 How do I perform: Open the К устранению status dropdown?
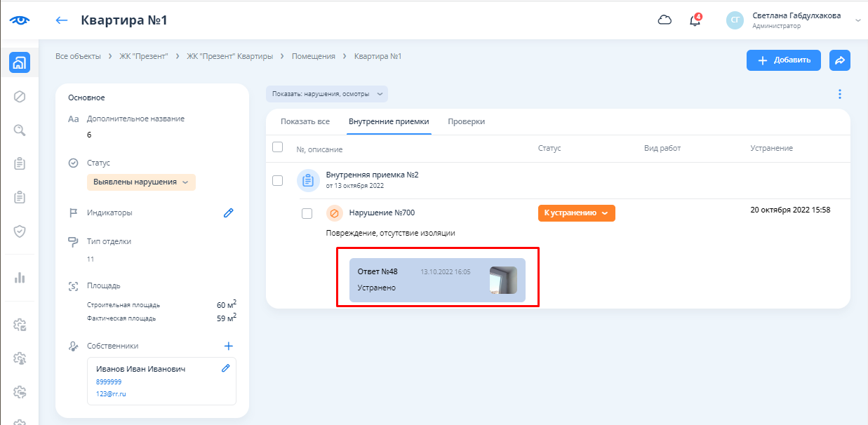pyautogui.click(x=576, y=213)
